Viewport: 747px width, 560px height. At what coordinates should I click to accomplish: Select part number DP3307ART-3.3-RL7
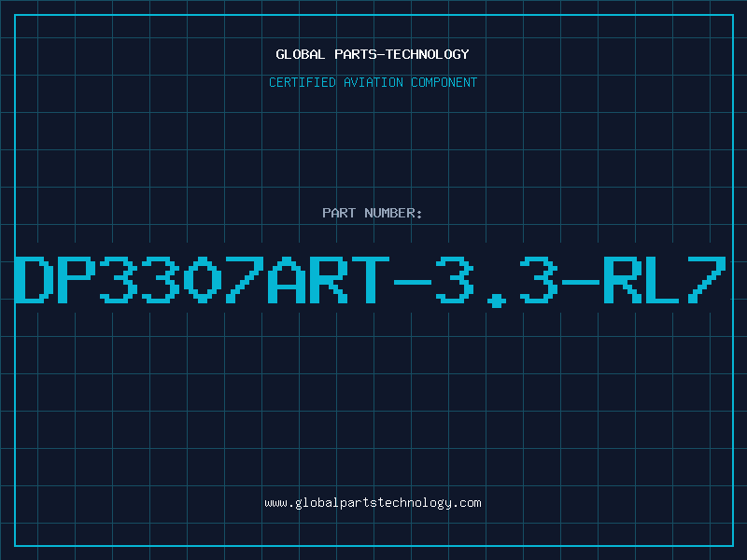point(371,281)
